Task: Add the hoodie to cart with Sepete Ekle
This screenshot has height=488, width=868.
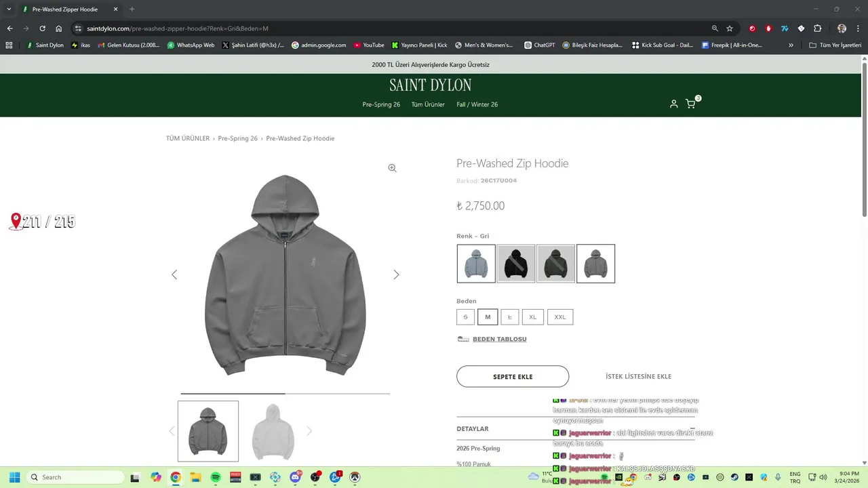Action: pyautogui.click(x=513, y=376)
